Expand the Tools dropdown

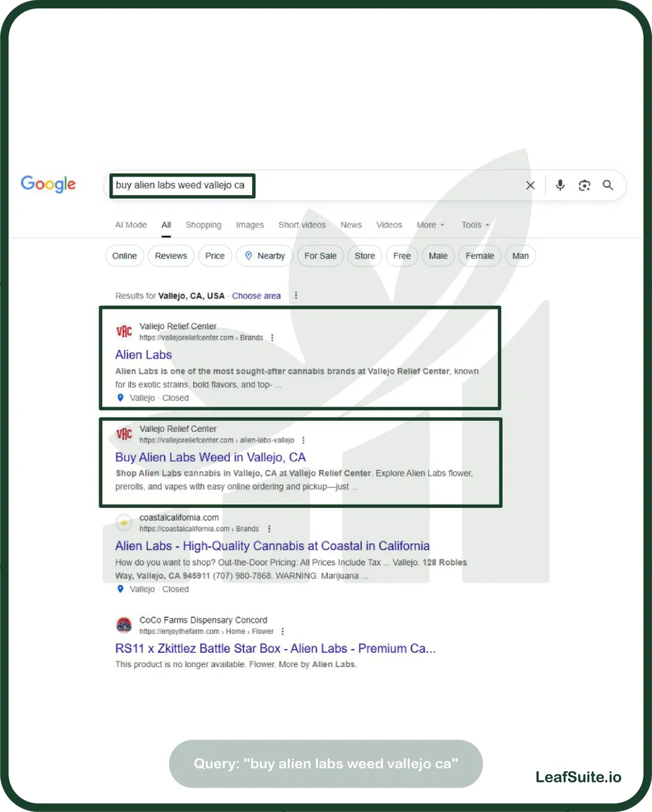point(475,224)
